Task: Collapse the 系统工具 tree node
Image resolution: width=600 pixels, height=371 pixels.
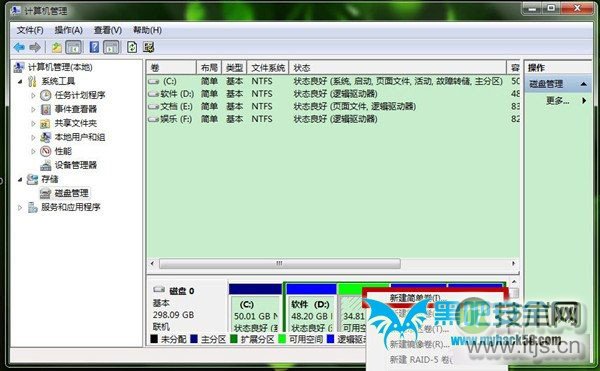Action: click(x=20, y=81)
